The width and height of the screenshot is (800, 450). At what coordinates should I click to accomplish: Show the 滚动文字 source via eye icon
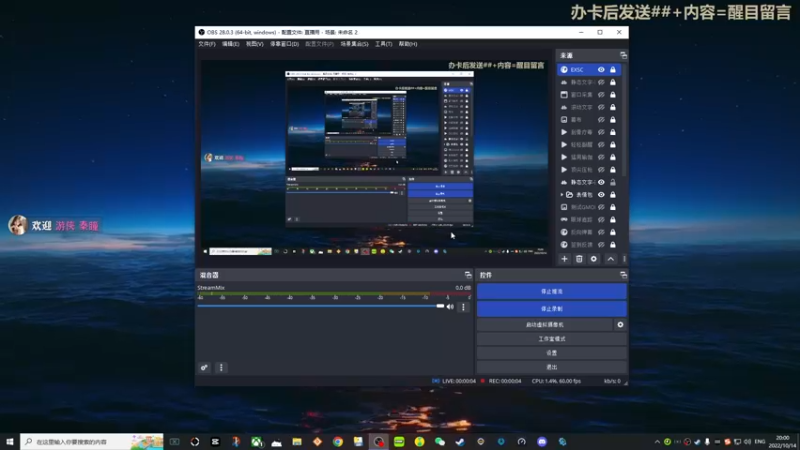point(601,107)
